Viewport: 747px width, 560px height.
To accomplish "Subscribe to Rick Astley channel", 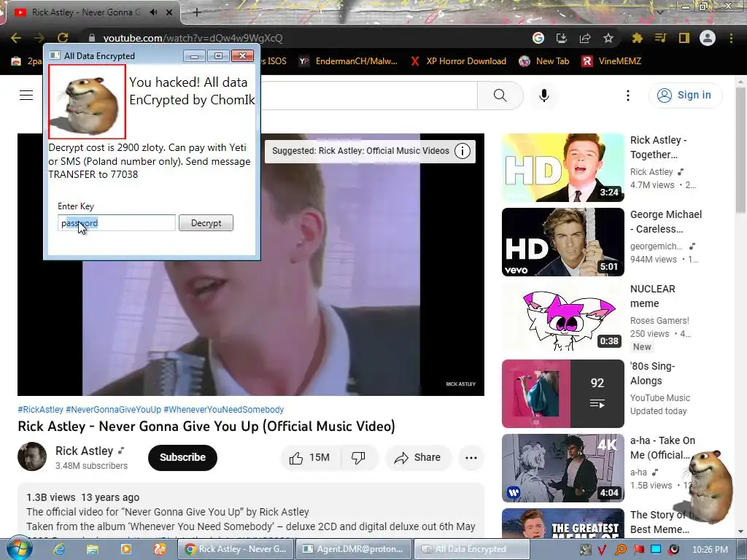I will [182, 457].
